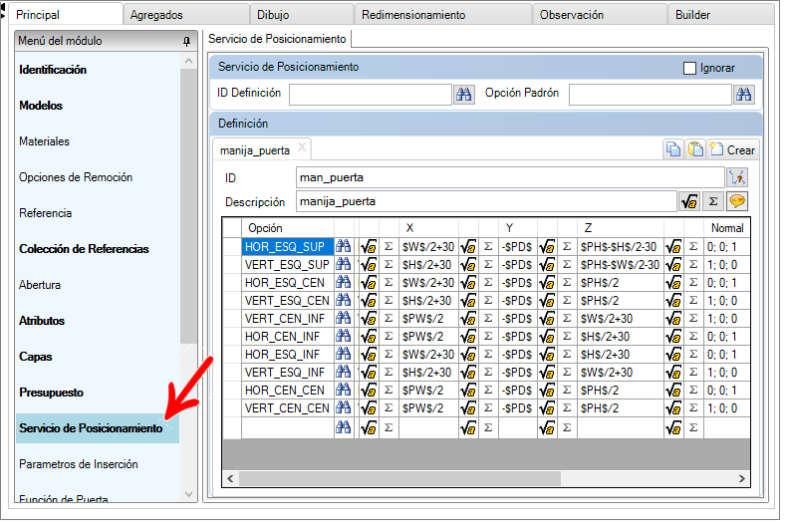Click the sigma icon beside Descripción
This screenshot has height=532, width=789.
click(713, 201)
